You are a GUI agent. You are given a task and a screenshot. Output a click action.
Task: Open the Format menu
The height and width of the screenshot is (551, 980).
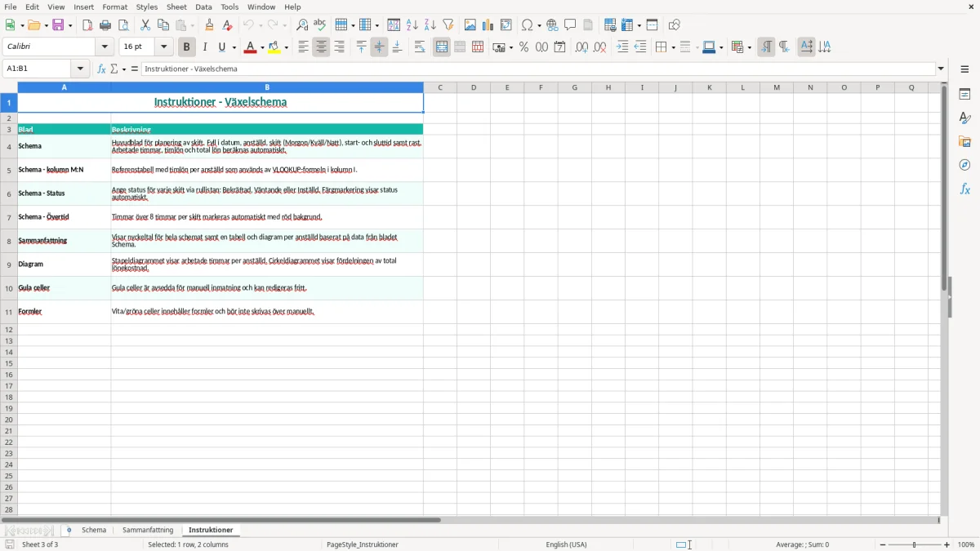pos(115,7)
